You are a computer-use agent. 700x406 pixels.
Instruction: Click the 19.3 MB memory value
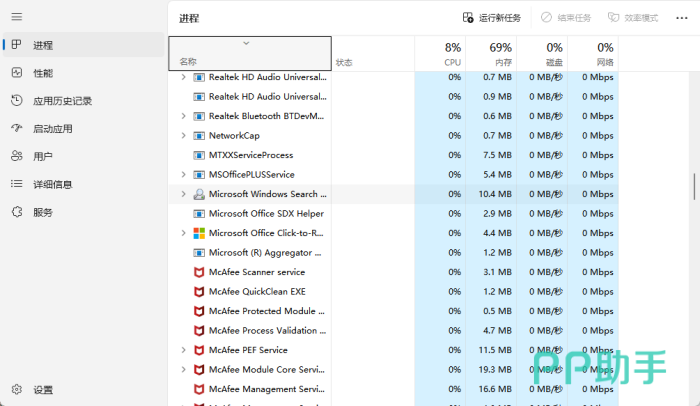coord(495,370)
